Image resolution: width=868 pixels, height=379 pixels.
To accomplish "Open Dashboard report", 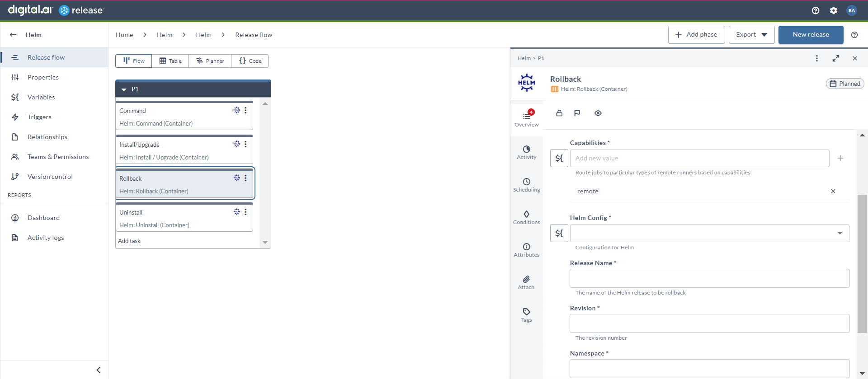I will pyautogui.click(x=54, y=218).
